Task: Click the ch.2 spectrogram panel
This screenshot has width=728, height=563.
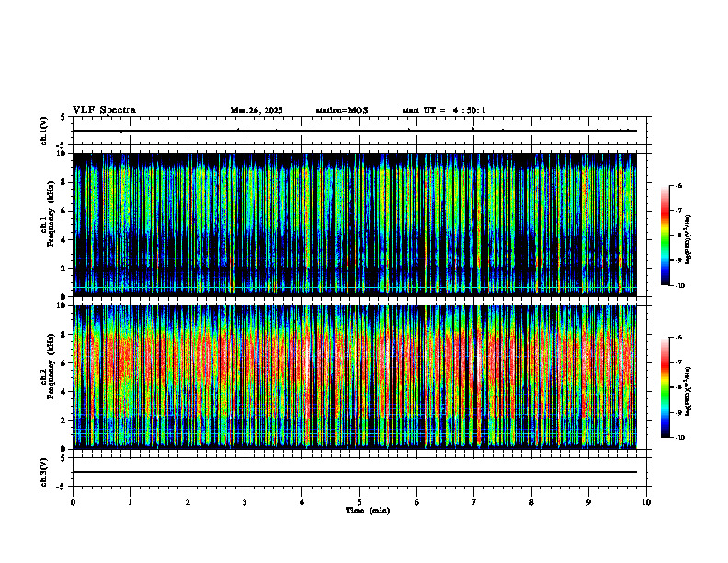Action: tap(355, 377)
